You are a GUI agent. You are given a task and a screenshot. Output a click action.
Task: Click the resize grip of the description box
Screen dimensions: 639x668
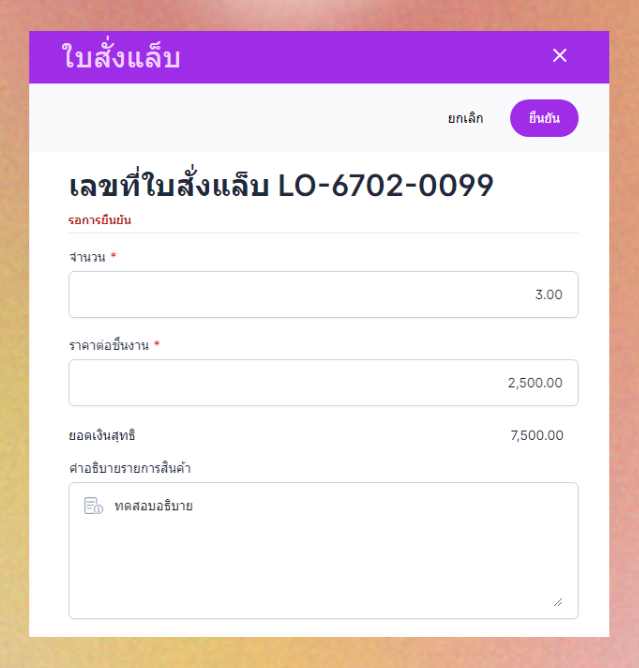(558, 602)
